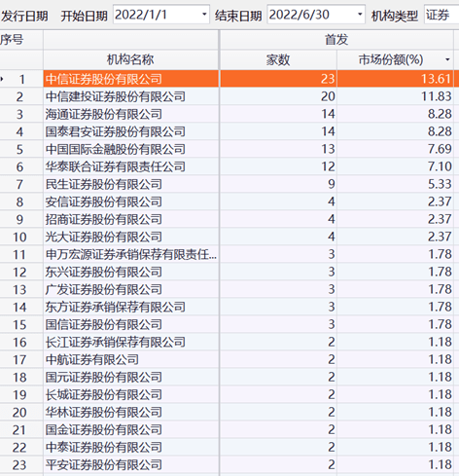Click the 首发 group header
459x476 pixels.
click(x=336, y=40)
